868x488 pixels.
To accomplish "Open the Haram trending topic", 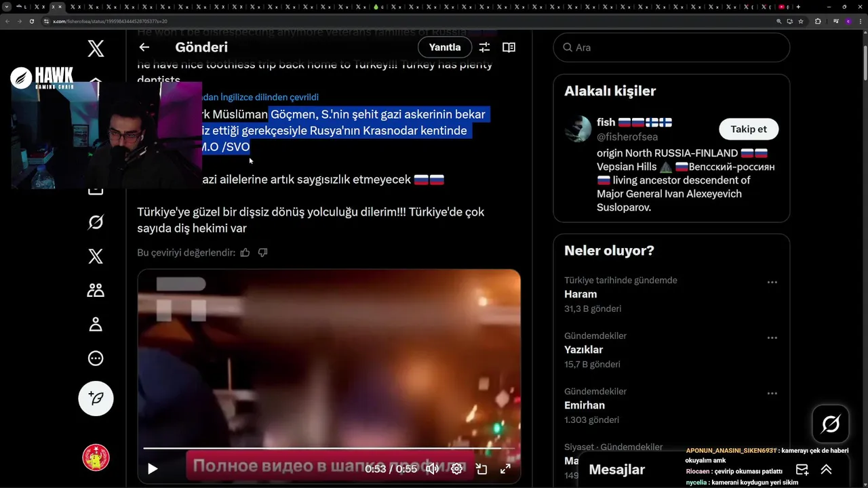I will point(580,294).
